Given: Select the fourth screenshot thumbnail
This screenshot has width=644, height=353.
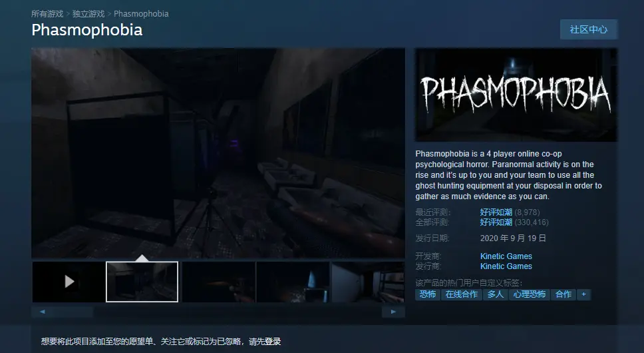Looking at the screenshot, I should [x=293, y=282].
